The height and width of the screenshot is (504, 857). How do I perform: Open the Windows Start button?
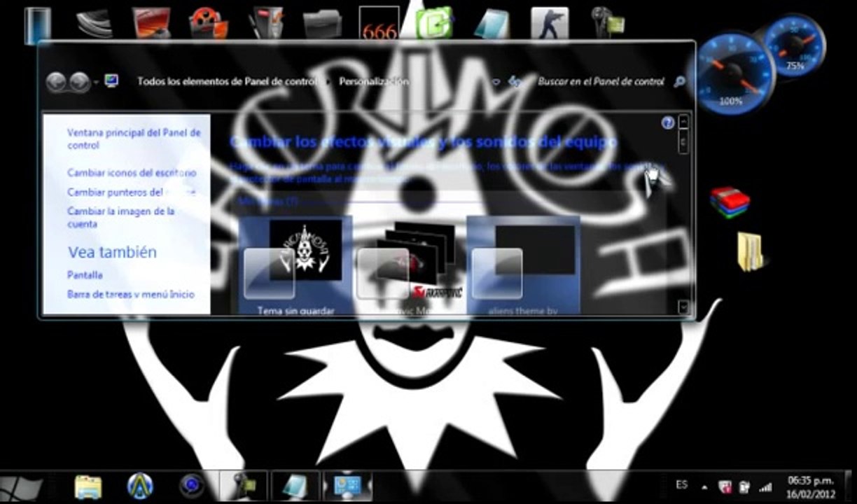click(x=21, y=487)
